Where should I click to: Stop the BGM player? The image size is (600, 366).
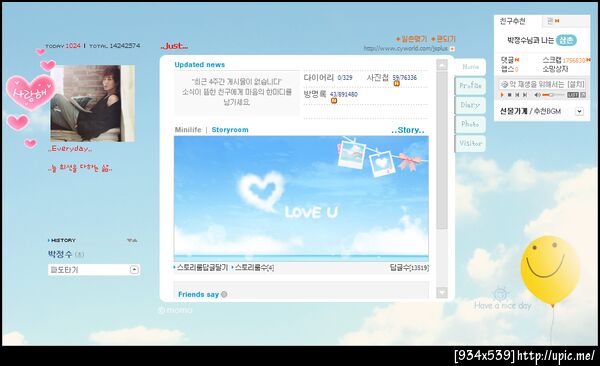pyautogui.click(x=509, y=95)
